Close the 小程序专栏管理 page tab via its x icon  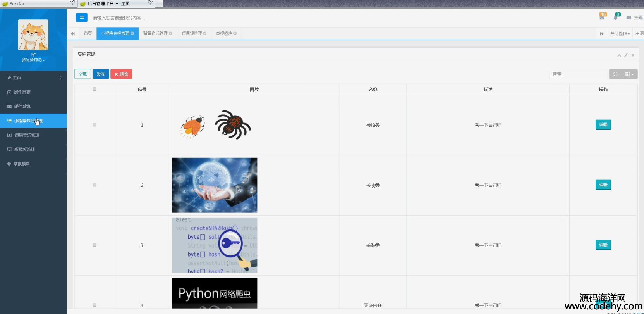click(x=132, y=33)
